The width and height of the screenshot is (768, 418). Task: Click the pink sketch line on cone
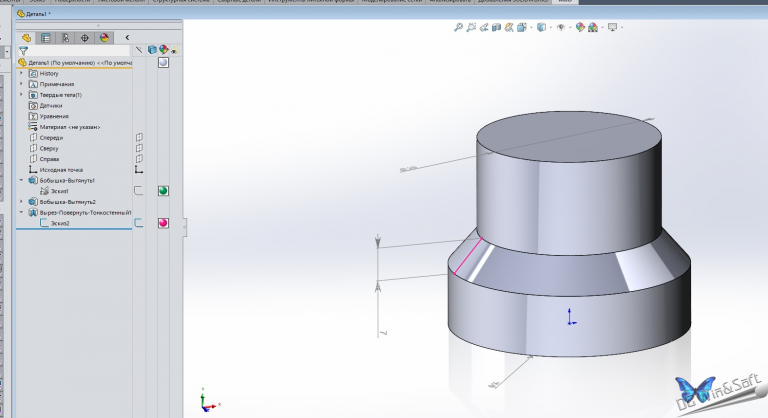[x=468, y=256]
